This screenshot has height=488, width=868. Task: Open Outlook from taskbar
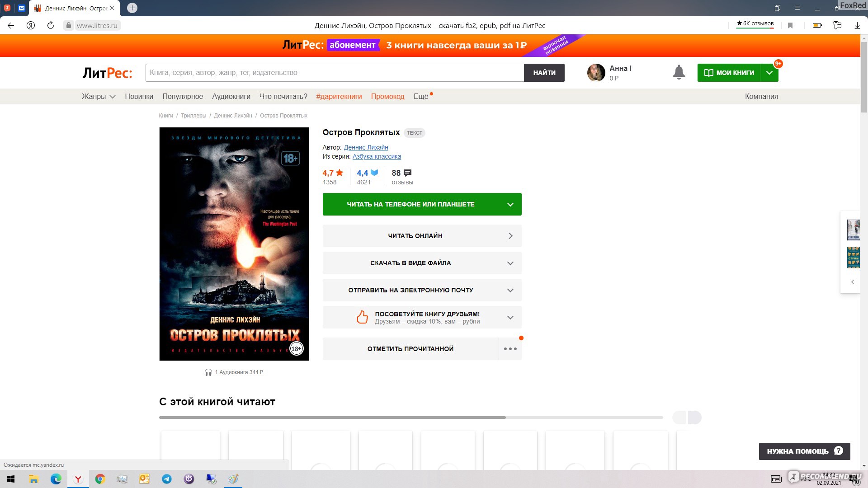(144, 479)
